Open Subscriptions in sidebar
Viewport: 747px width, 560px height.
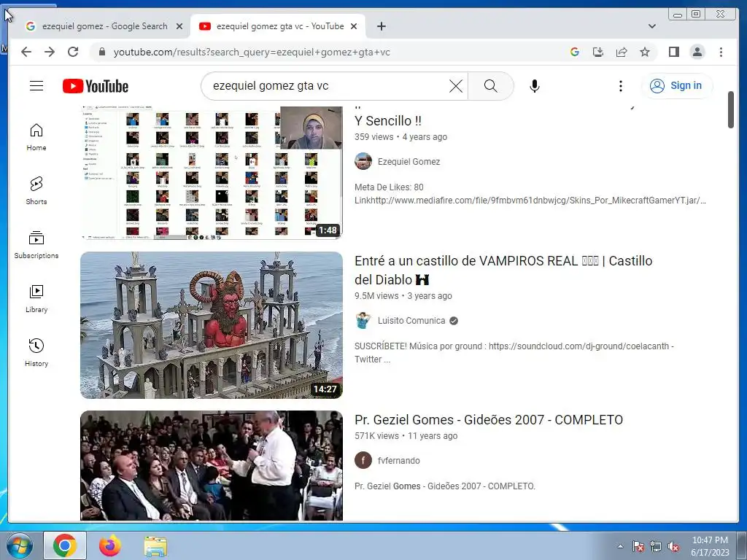coord(36,245)
